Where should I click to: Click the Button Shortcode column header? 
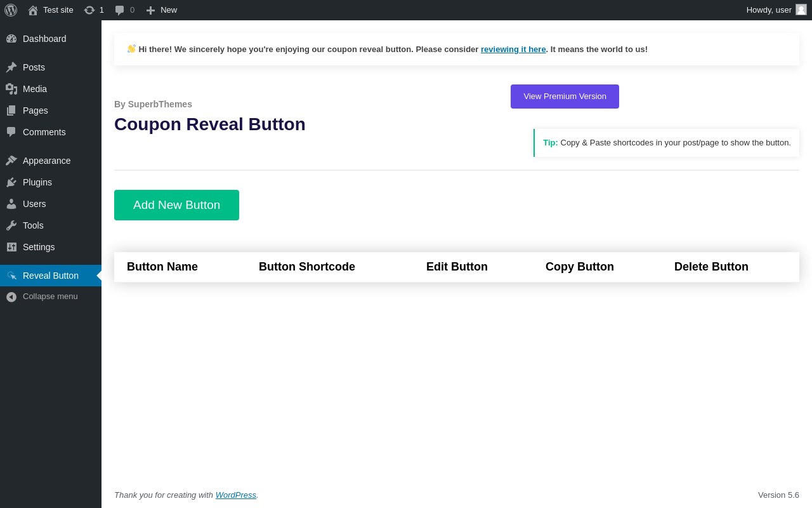point(307,267)
